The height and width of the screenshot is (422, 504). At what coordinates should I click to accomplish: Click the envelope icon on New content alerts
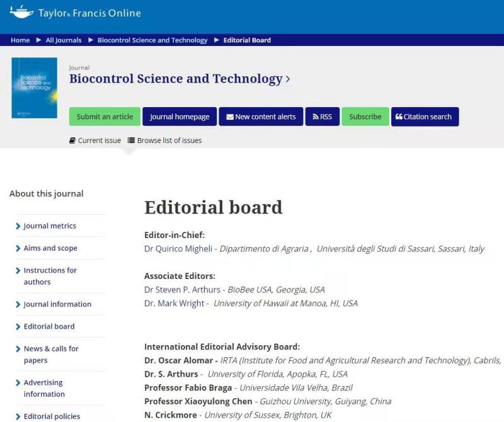pos(230,117)
